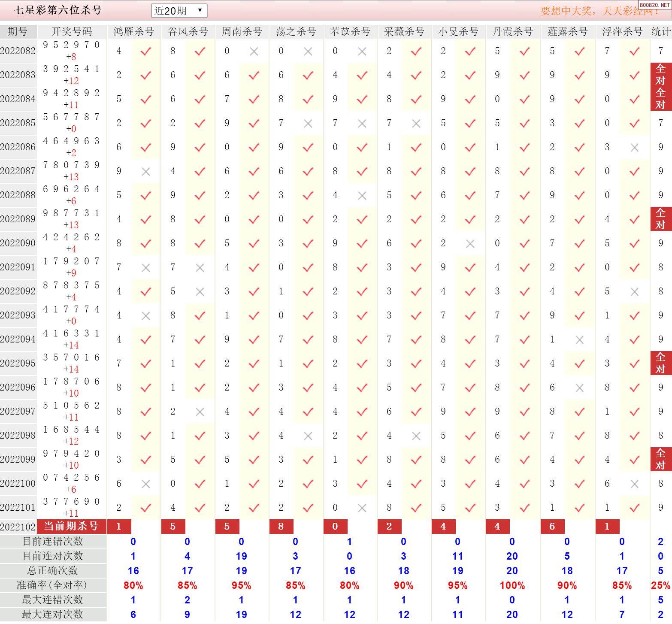
Task: Click 芣苡's current kill number 0 box
Action: click(x=335, y=526)
